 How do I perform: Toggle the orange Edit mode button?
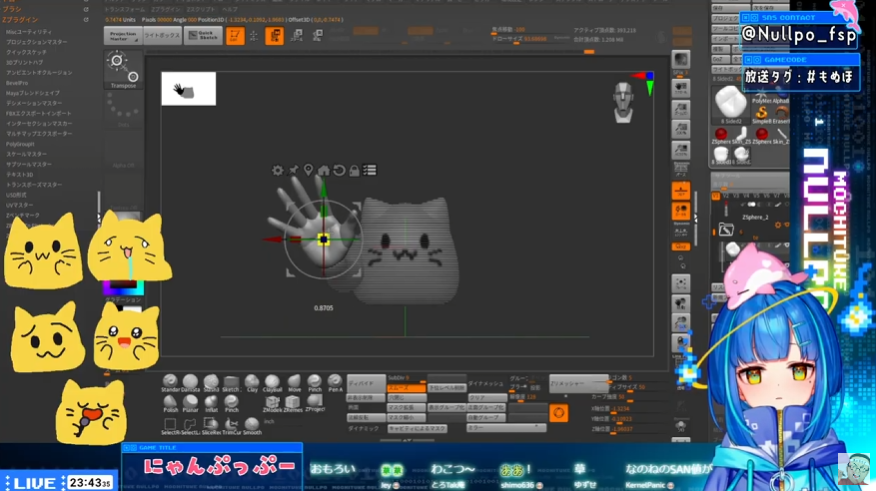(235, 36)
